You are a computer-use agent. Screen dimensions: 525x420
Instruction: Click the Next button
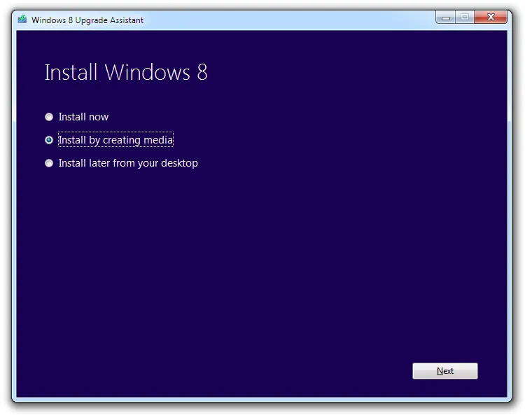click(445, 371)
